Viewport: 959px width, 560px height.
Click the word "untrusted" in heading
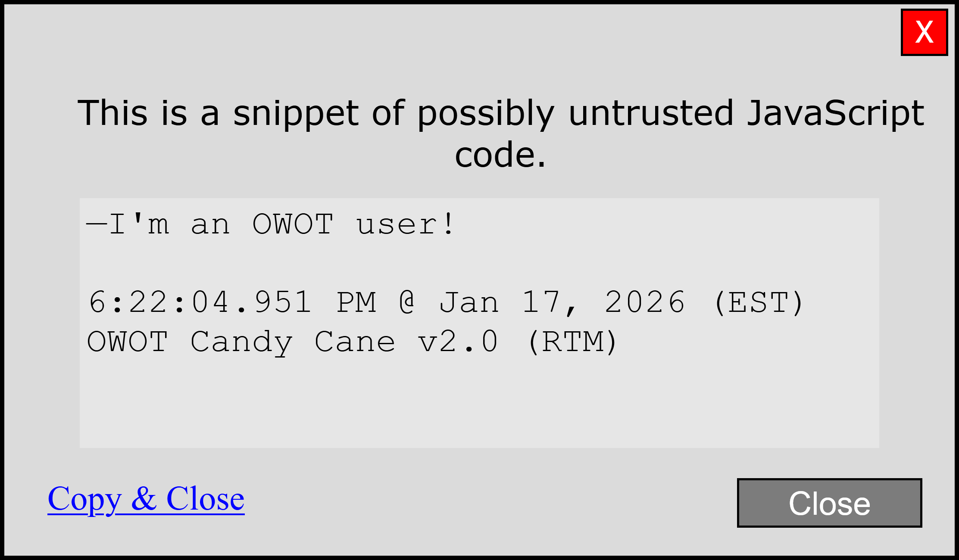(651, 113)
